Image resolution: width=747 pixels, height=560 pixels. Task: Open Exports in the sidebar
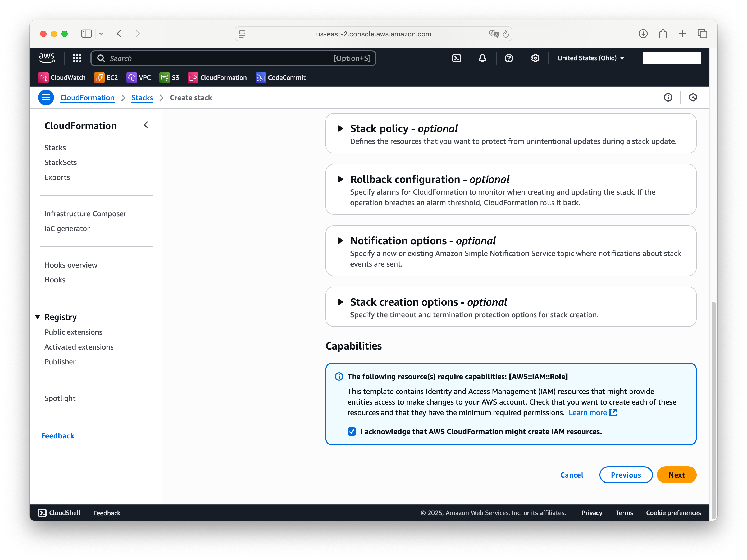(x=57, y=177)
